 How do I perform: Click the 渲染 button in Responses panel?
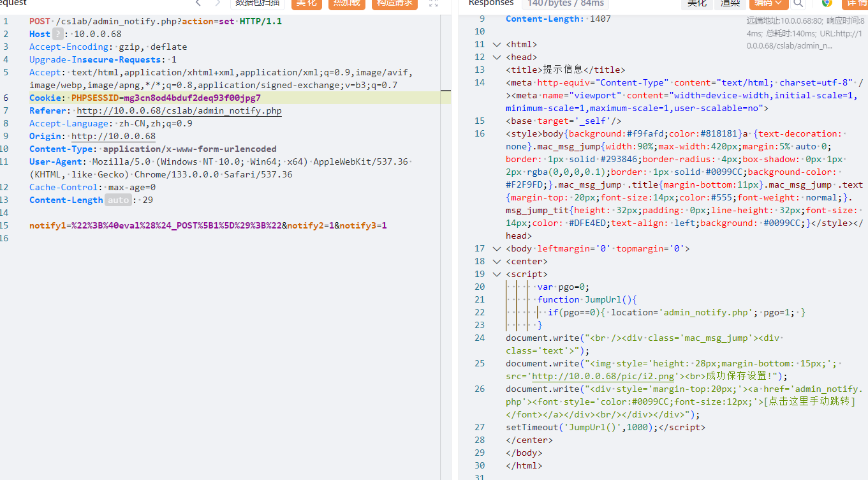[x=730, y=3]
